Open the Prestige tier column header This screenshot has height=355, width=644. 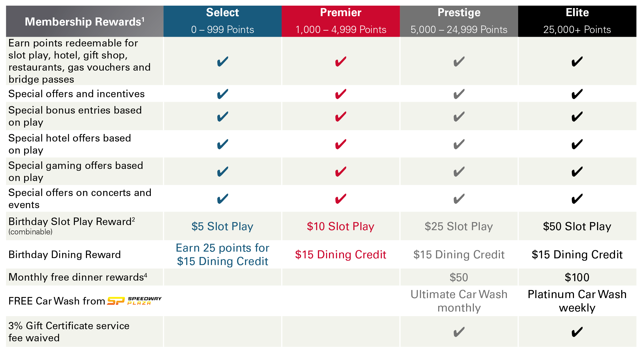coord(459,21)
